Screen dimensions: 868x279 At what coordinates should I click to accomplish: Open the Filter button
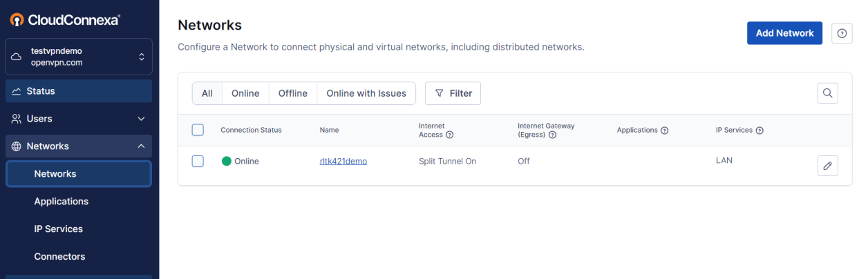pos(453,93)
